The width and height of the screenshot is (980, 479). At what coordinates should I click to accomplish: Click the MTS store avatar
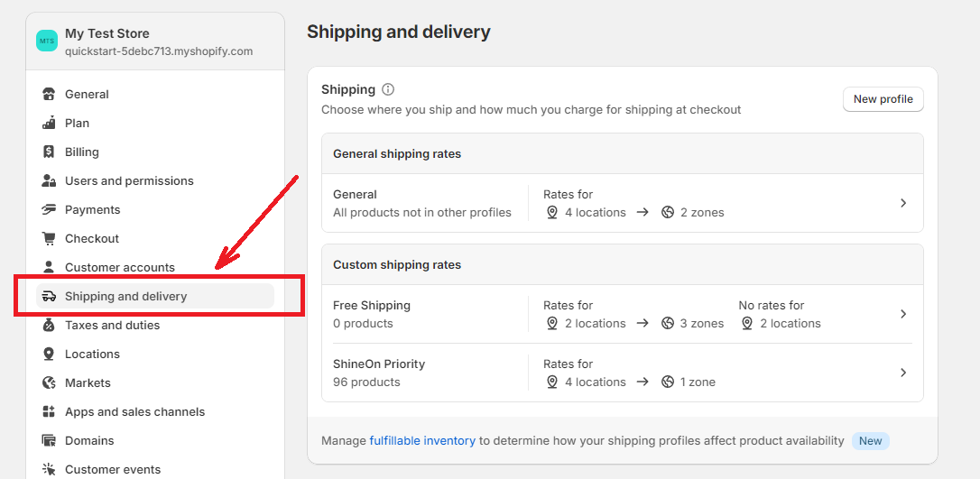pyautogui.click(x=47, y=41)
